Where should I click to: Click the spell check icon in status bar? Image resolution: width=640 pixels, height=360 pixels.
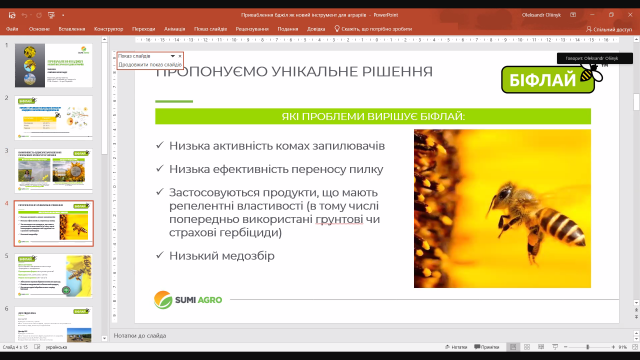(37, 347)
